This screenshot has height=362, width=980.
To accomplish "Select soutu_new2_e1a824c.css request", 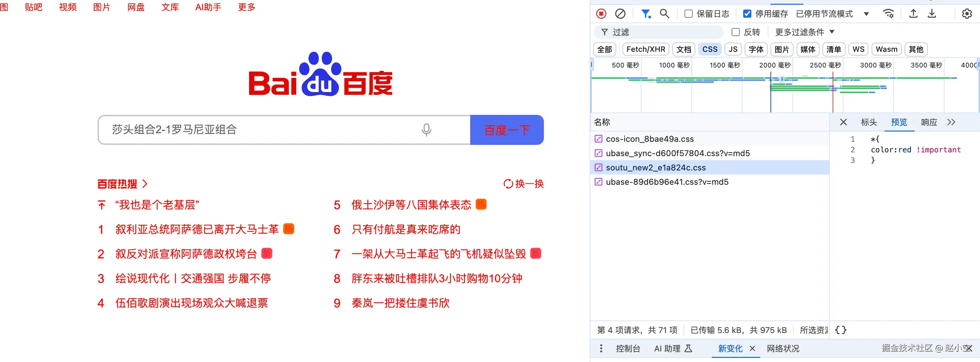I will click(709, 167).
